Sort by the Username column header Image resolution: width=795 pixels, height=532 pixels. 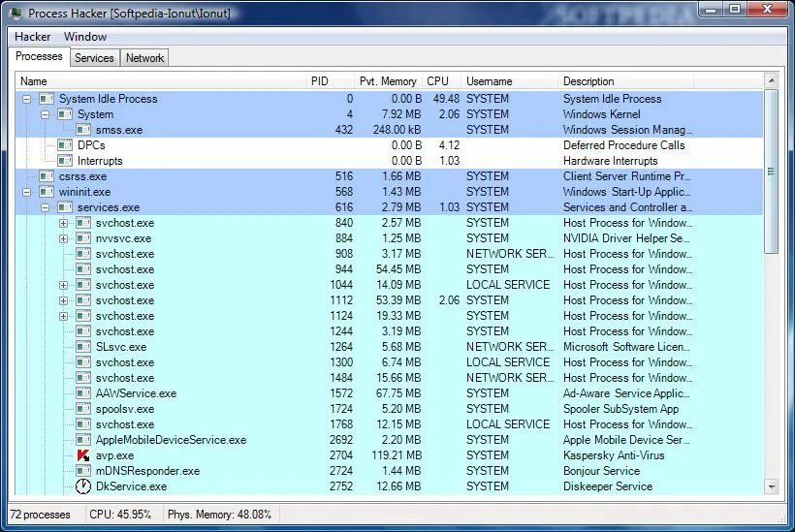(x=510, y=81)
